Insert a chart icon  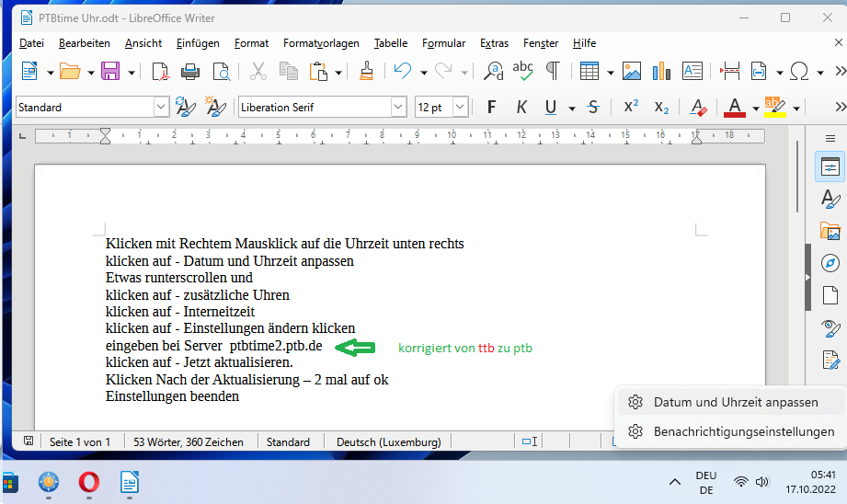[x=662, y=72]
